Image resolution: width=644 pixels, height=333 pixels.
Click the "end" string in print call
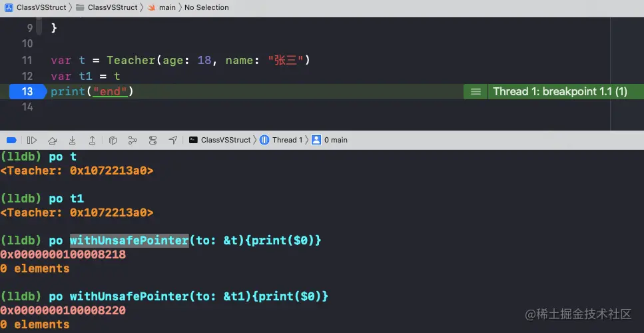(x=110, y=91)
